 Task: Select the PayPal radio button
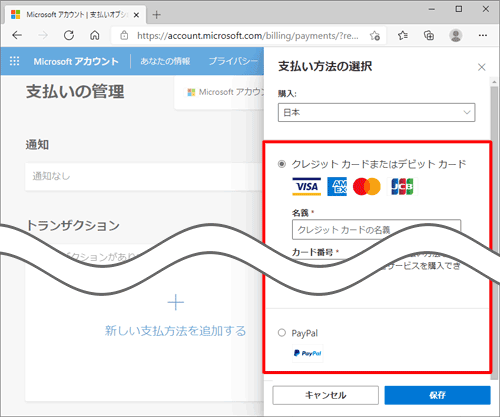coord(282,333)
